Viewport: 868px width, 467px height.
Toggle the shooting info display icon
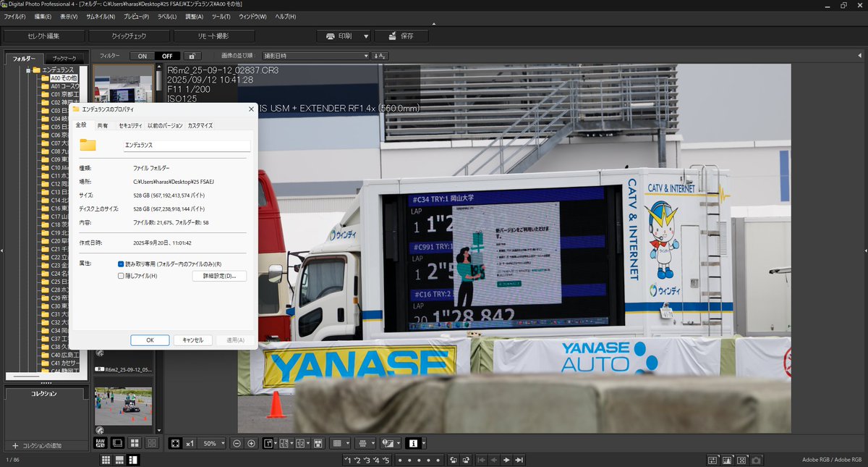pyautogui.click(x=414, y=443)
